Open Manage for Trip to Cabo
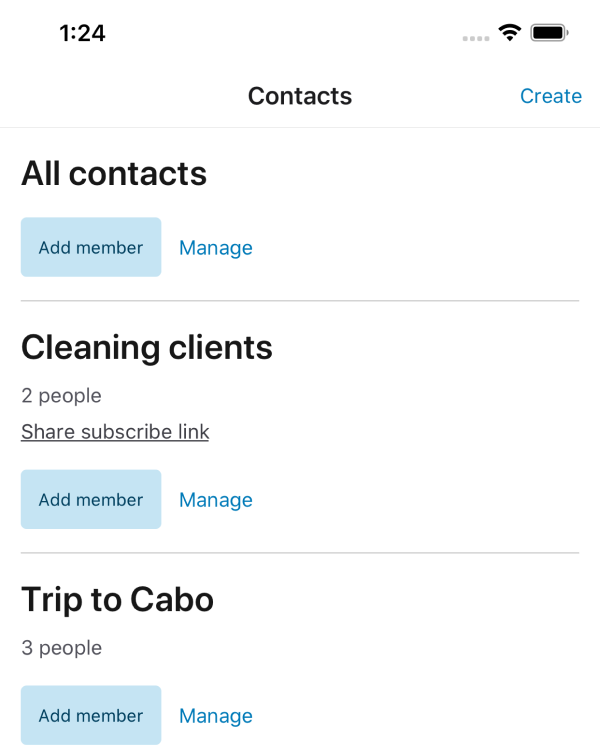Viewport: 600px width, 748px height. click(x=215, y=715)
